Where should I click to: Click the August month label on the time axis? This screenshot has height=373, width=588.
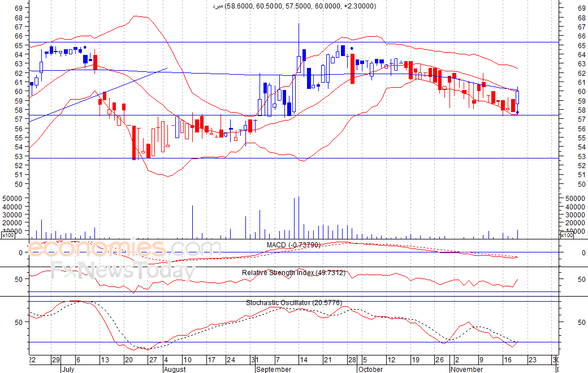coord(175,369)
